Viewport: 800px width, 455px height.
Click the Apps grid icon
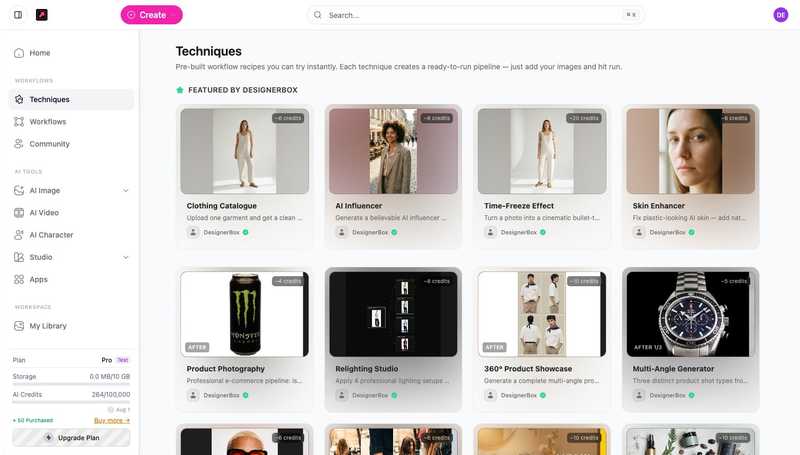[x=19, y=280]
